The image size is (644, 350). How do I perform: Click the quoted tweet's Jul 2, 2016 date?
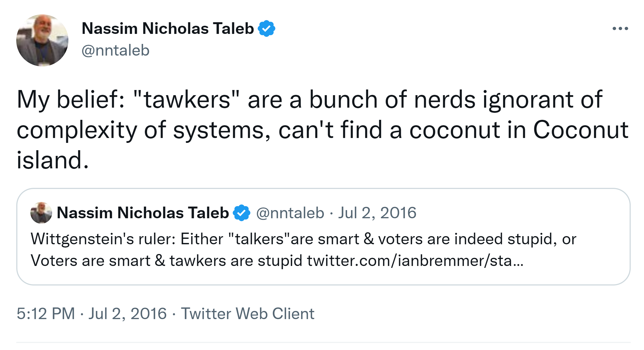point(377,213)
